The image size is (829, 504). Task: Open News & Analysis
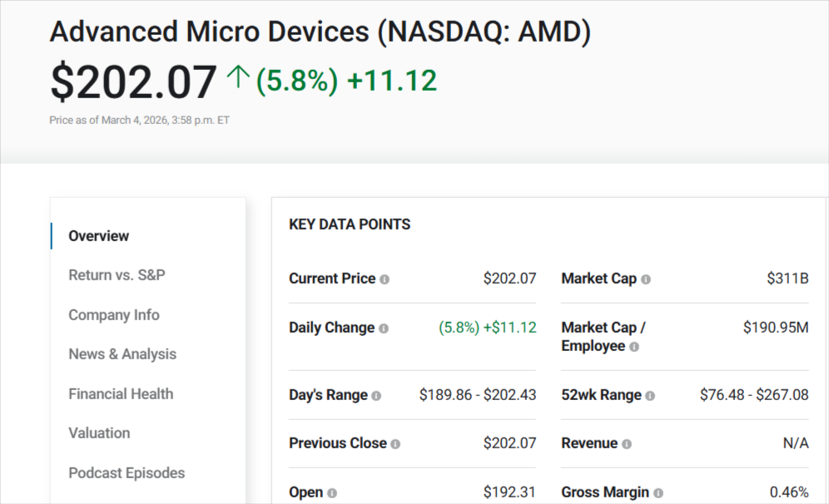click(x=122, y=354)
